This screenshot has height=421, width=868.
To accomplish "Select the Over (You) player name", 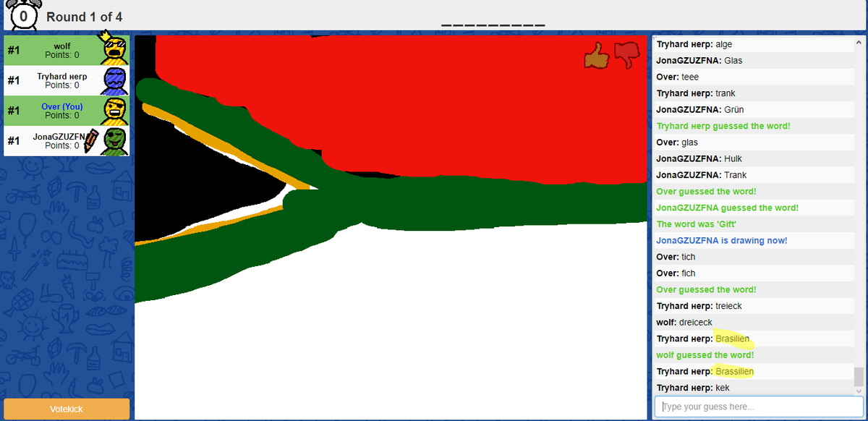I will coord(62,106).
